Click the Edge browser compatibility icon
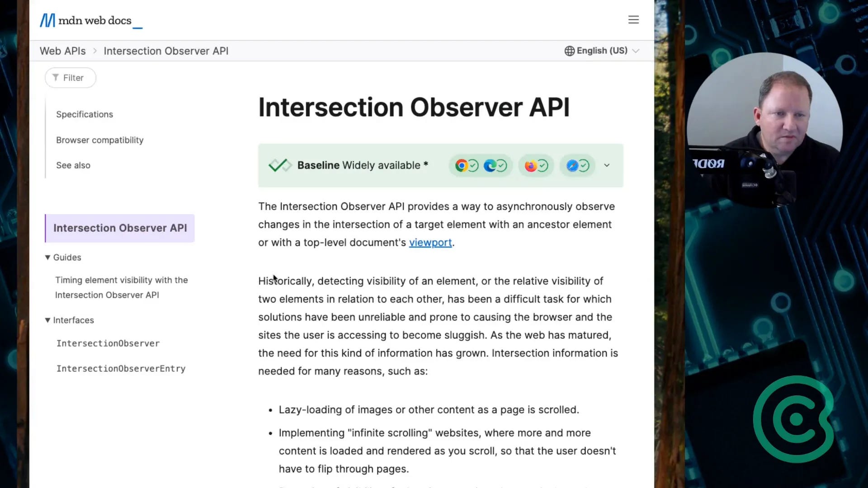Screen dimensions: 868x488 [x=490, y=166]
